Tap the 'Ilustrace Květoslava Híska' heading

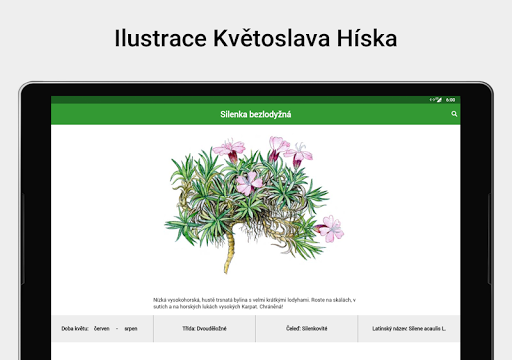pyautogui.click(x=256, y=38)
